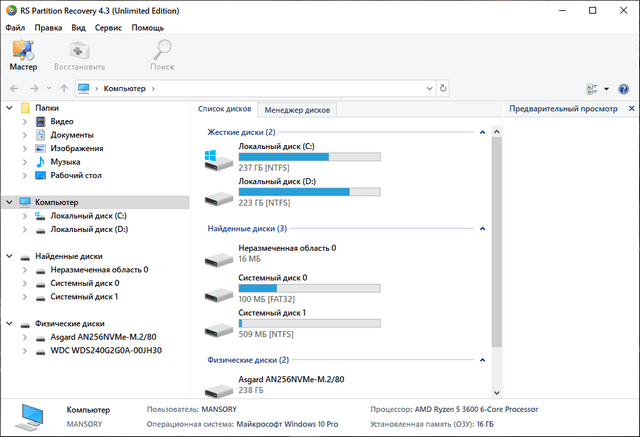Click the up-folder navigation arrow
This screenshot has height=437, width=640.
pyautogui.click(x=63, y=89)
